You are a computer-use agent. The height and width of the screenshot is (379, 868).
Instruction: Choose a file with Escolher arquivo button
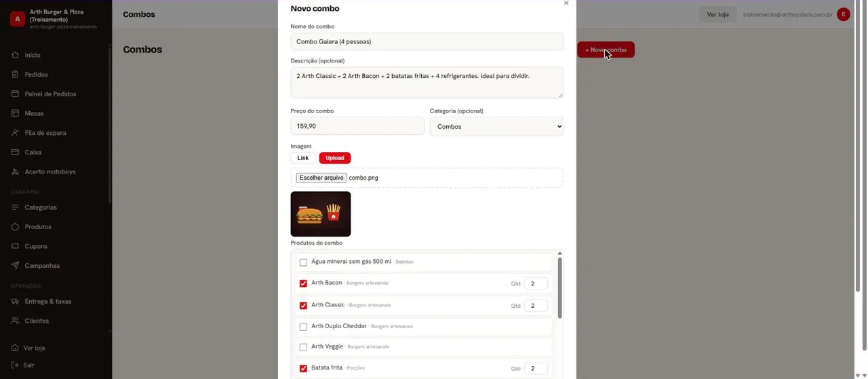(321, 178)
